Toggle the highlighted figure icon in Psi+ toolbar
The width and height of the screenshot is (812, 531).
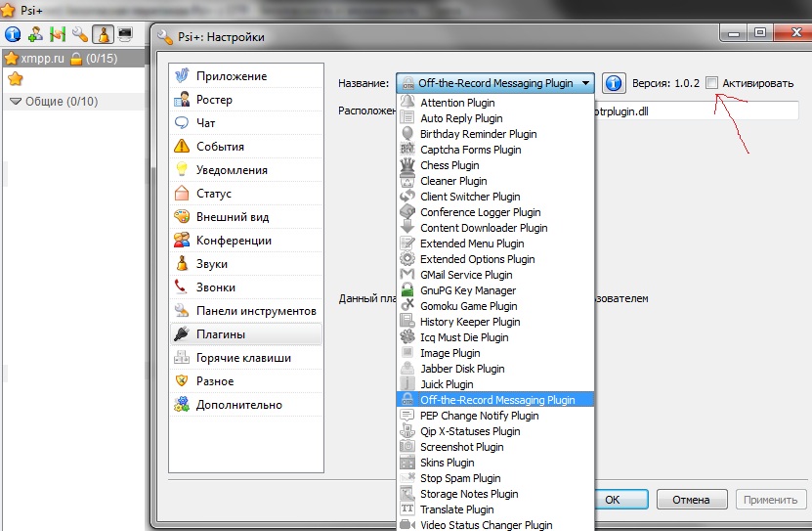(x=103, y=34)
